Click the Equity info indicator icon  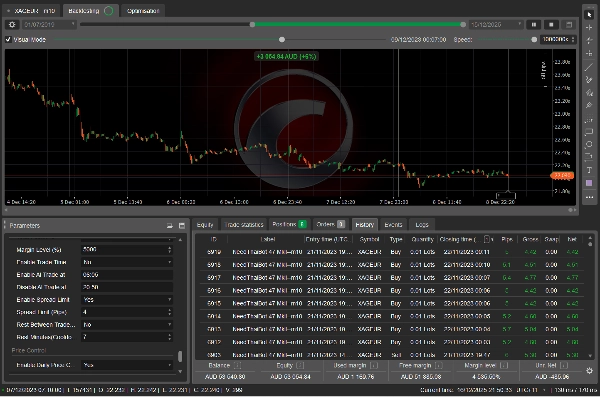[300, 366]
